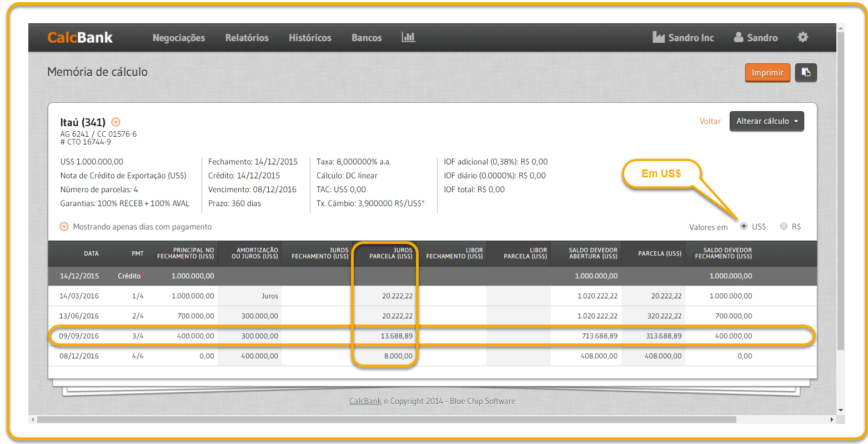The width and height of the screenshot is (868, 444).
Task: Open the Relatórios menu
Action: click(x=247, y=38)
